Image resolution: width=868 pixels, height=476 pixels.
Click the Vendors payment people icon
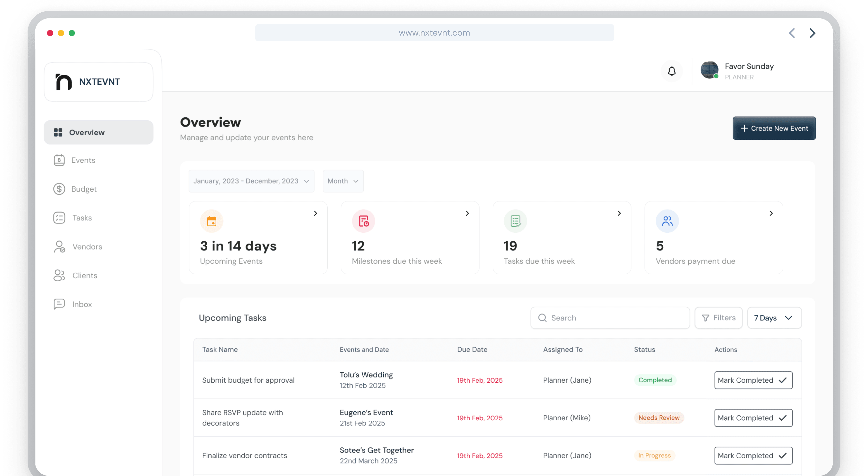(667, 221)
